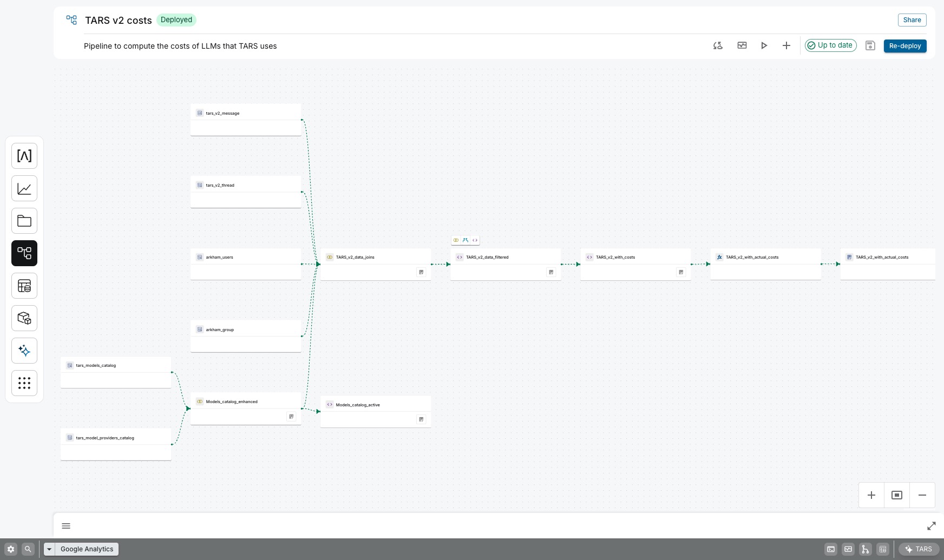Select the TARS_v2_with_actual_costs function node
The image size is (944, 560).
[x=765, y=264]
